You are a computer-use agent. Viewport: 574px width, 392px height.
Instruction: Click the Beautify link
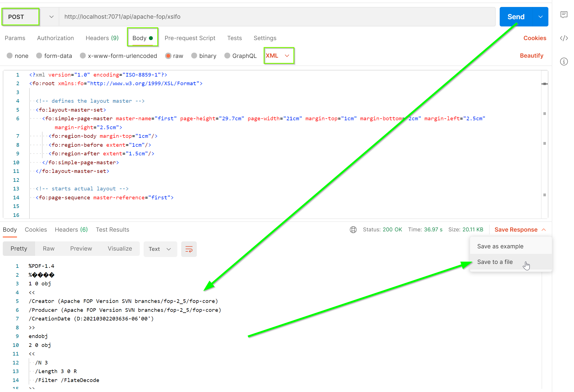point(531,56)
